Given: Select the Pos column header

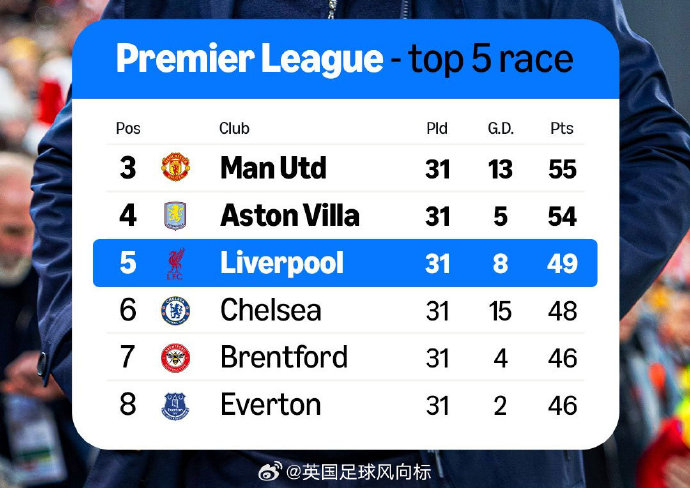Looking at the screenshot, I should point(128,128).
